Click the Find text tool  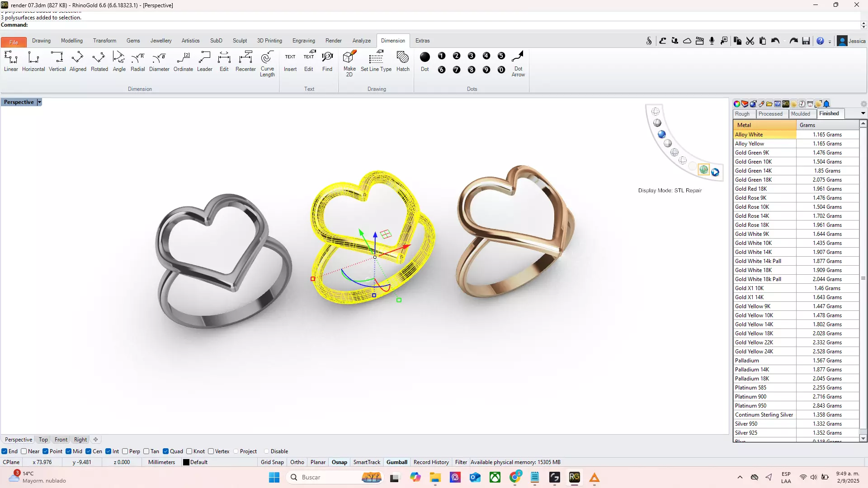327,61
